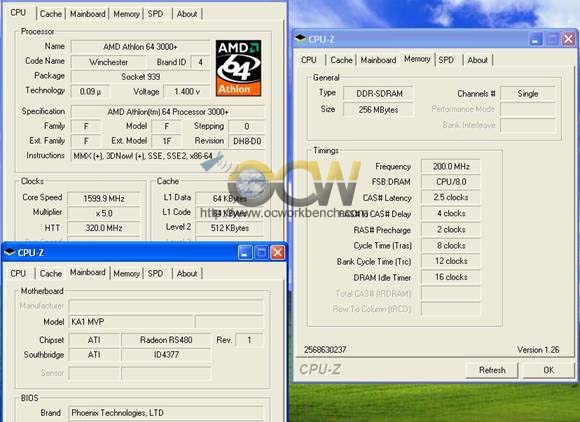Click the memory Size field '256 MBytes'
Viewport: 580px width, 422px height.
pyautogui.click(x=379, y=110)
